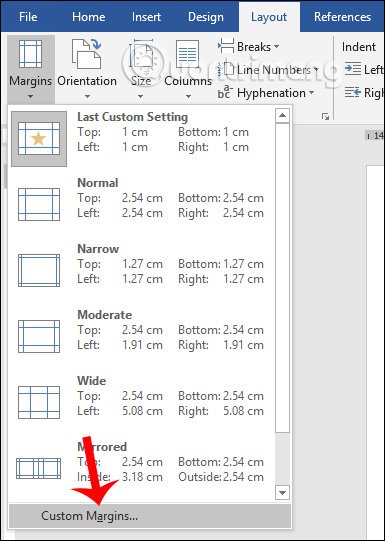Click the Columns layout icon

coord(187,54)
